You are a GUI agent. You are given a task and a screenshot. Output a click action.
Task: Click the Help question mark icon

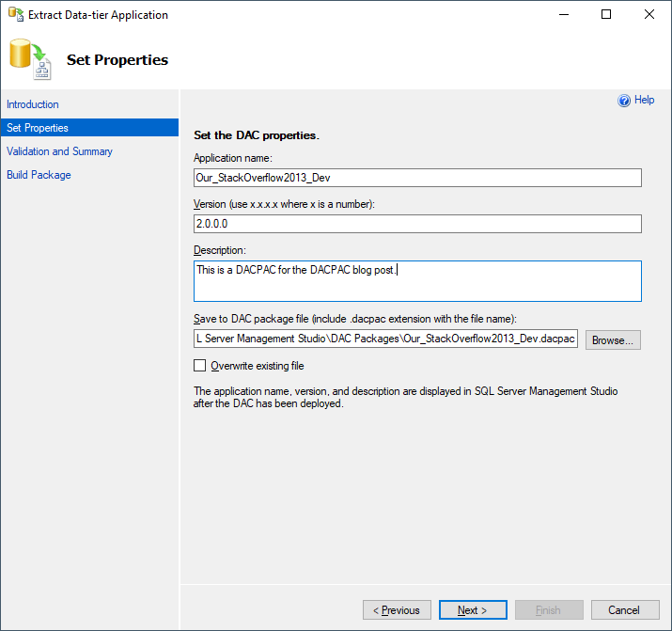(623, 101)
